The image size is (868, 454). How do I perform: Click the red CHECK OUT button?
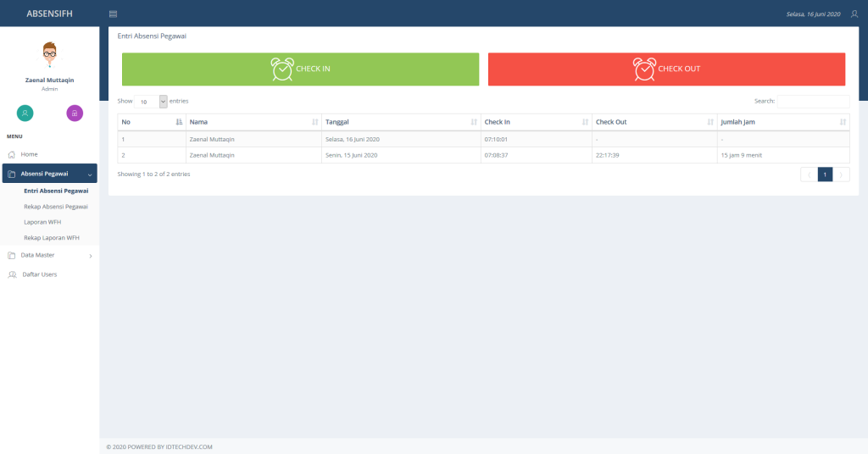(666, 69)
